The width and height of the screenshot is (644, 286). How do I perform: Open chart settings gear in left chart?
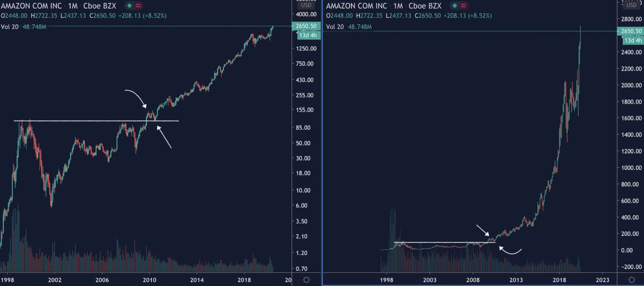coord(306,280)
